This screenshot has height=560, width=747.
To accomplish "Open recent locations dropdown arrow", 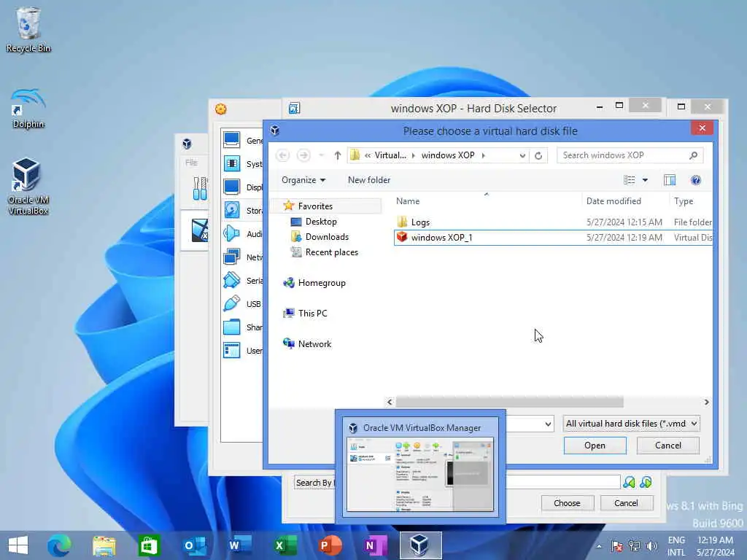I will pos(321,155).
